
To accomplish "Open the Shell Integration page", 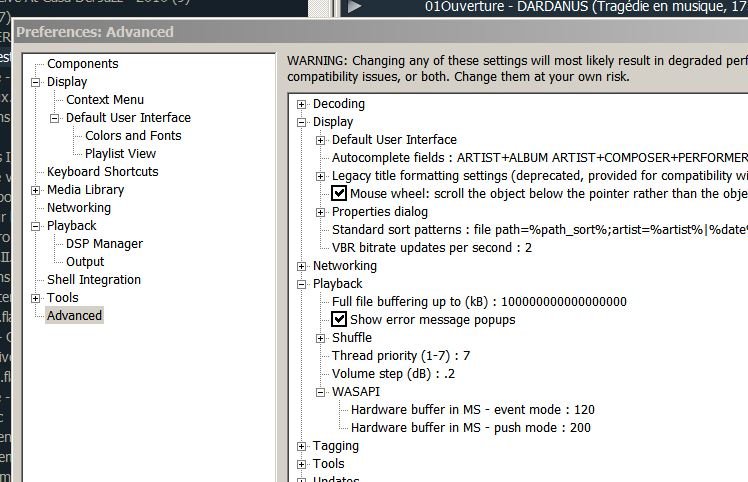I will 94,280.
